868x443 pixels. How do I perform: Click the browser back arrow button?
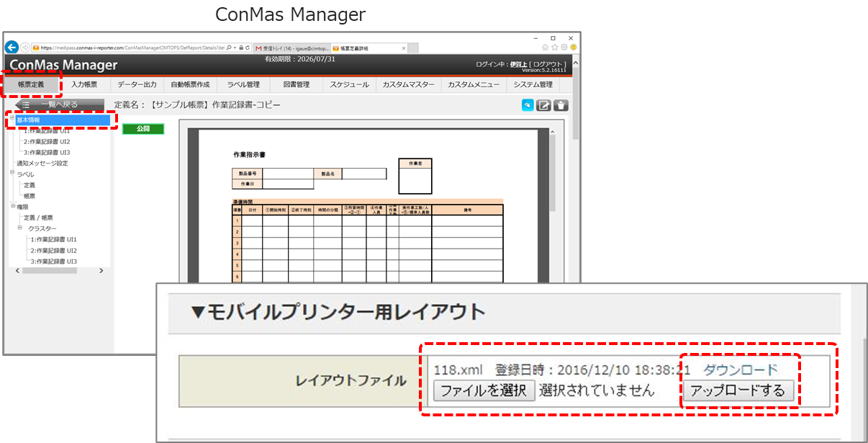(x=12, y=48)
